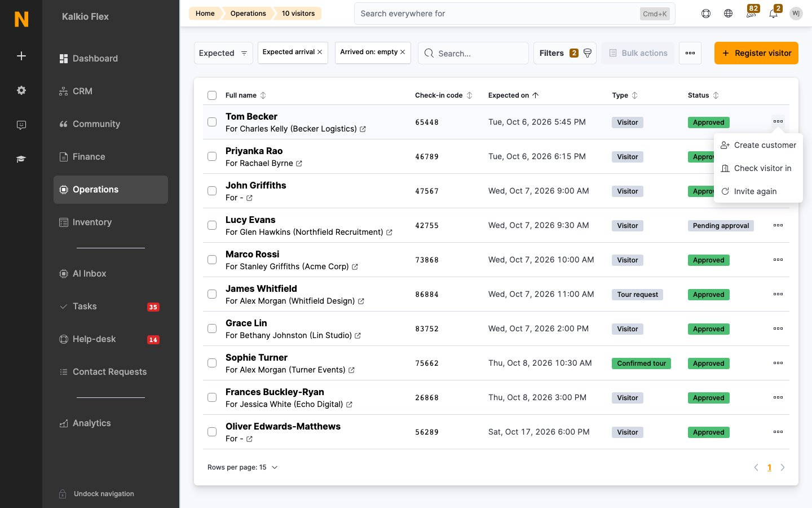Select the Priyanka Rao row checkbox
The height and width of the screenshot is (508, 812).
click(x=212, y=156)
